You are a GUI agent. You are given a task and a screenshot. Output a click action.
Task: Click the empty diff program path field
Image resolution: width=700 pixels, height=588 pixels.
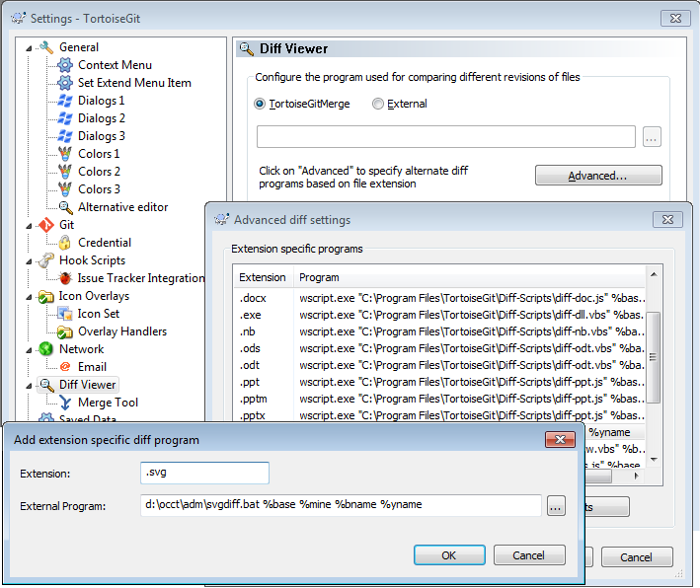pyautogui.click(x=445, y=136)
